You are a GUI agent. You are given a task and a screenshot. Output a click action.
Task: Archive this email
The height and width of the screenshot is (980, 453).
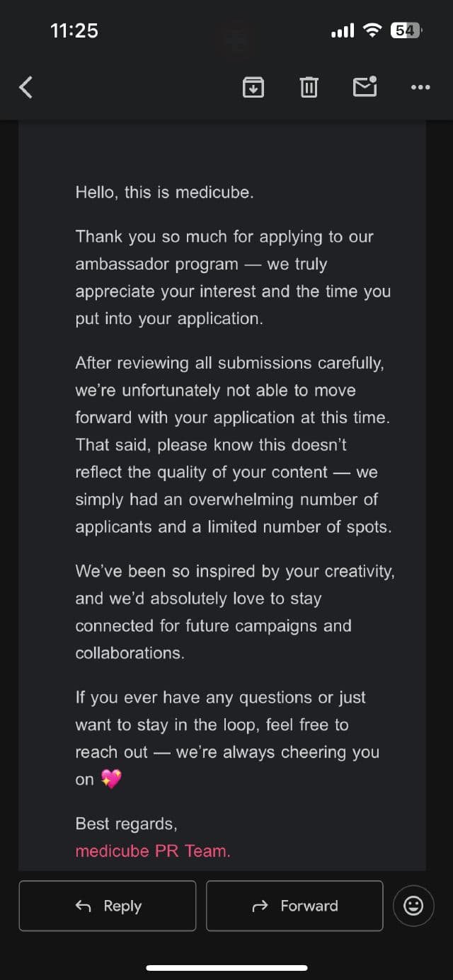(x=253, y=87)
